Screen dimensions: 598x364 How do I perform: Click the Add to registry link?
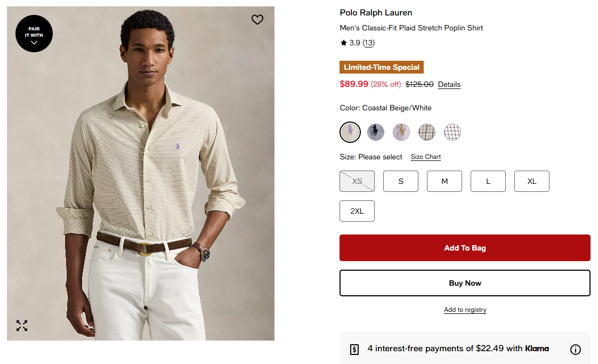tap(465, 310)
